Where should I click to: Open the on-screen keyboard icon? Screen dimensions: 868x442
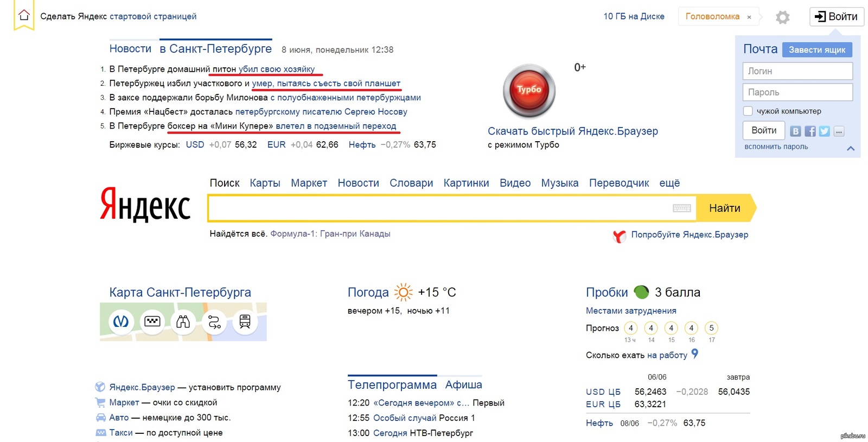(x=681, y=208)
